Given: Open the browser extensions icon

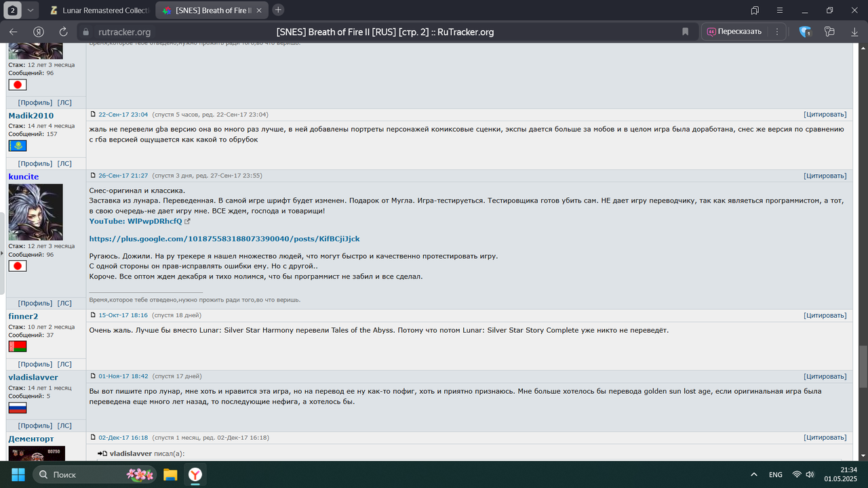Looking at the screenshot, I should click(x=829, y=32).
